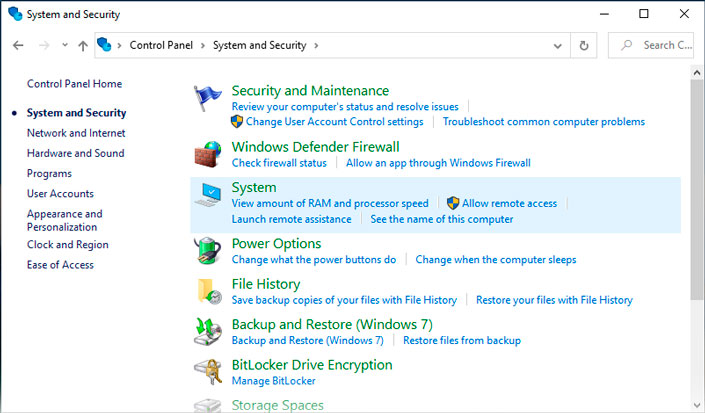Click the search magnifier icon
Image resolution: width=705 pixels, height=413 pixels.
(x=626, y=45)
